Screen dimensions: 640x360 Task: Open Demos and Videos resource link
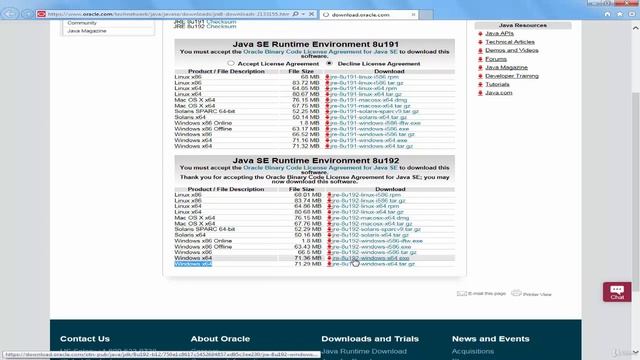click(511, 50)
